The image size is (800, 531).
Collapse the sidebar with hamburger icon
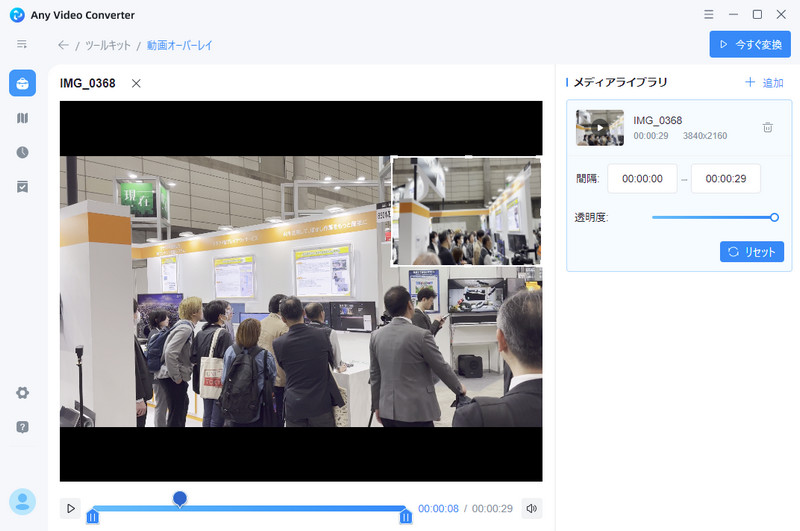click(x=22, y=44)
